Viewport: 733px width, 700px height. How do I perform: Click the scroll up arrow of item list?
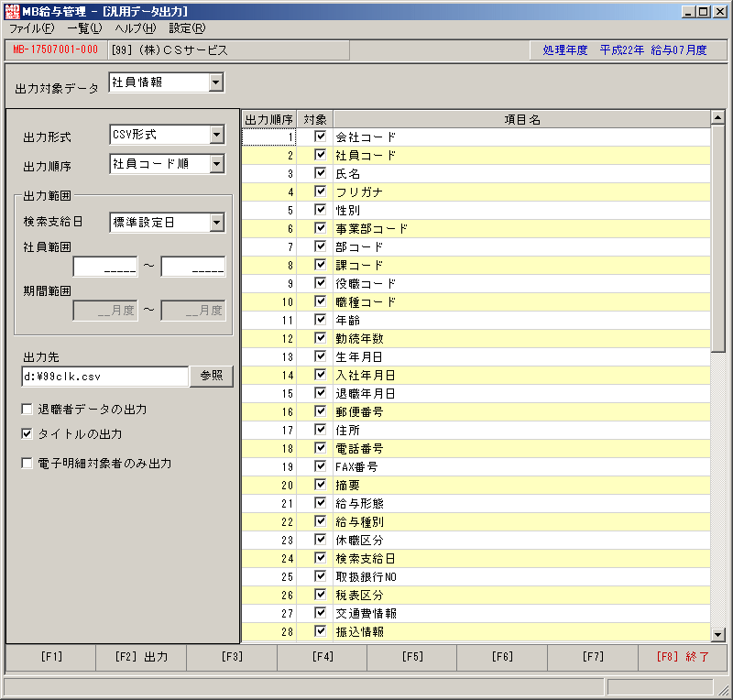click(x=717, y=117)
